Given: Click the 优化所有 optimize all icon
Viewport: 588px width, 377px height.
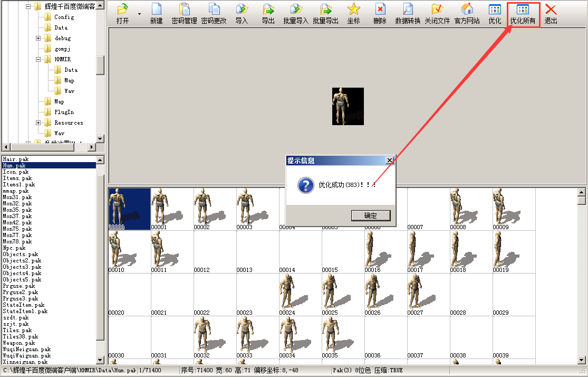Looking at the screenshot, I should coord(523,14).
